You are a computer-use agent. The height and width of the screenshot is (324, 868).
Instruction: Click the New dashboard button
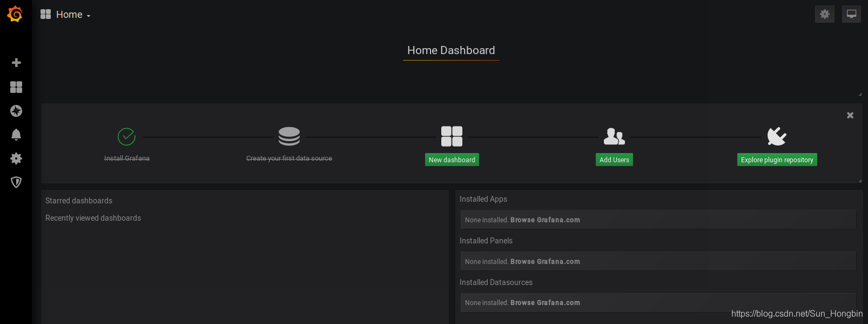tap(452, 160)
